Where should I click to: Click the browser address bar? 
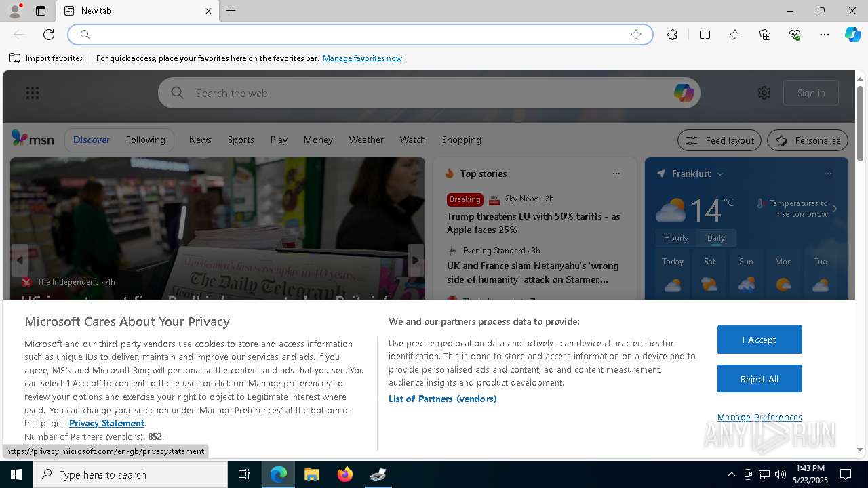[359, 35]
